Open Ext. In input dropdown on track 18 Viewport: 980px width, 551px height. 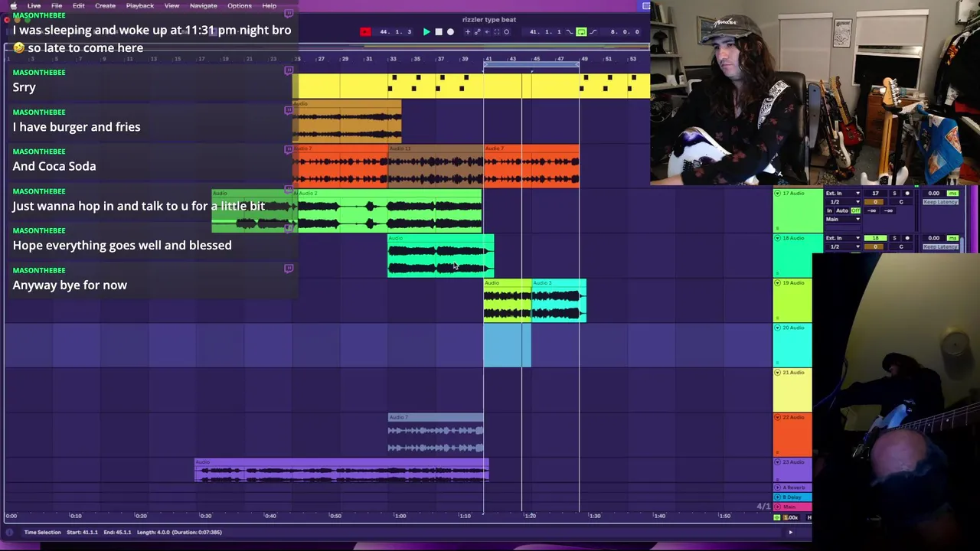click(x=843, y=238)
